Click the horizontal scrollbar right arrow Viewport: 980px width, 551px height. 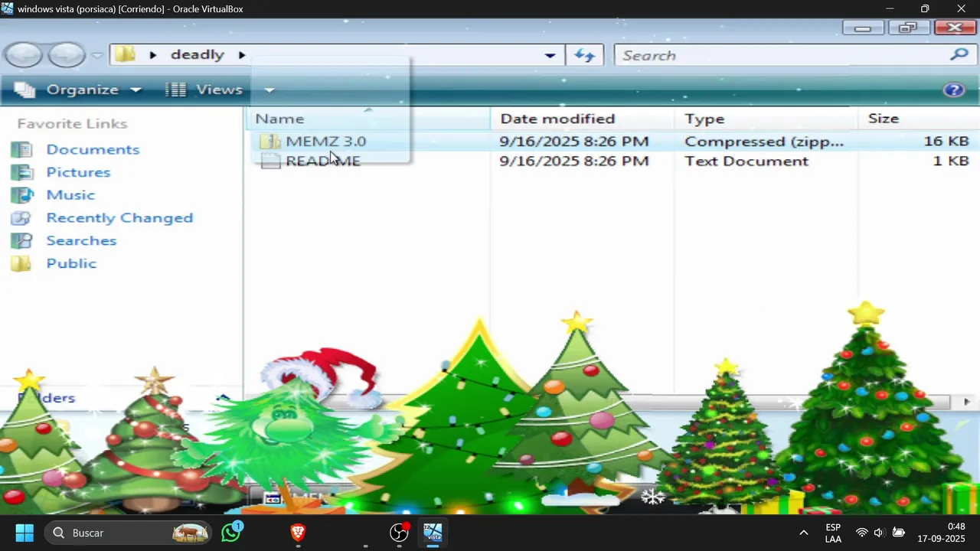click(966, 402)
